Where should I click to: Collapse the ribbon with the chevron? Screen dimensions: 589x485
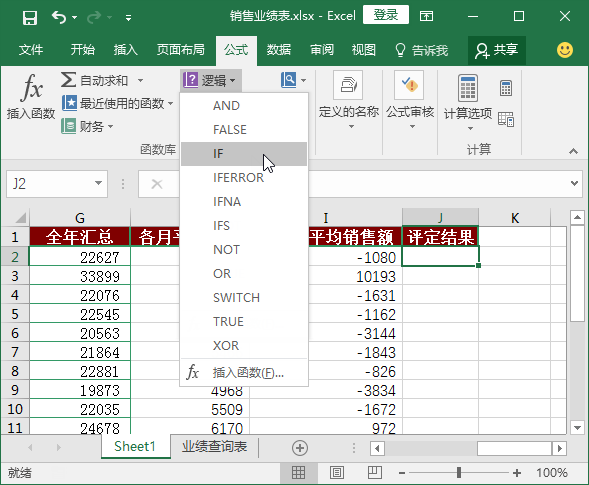573,151
